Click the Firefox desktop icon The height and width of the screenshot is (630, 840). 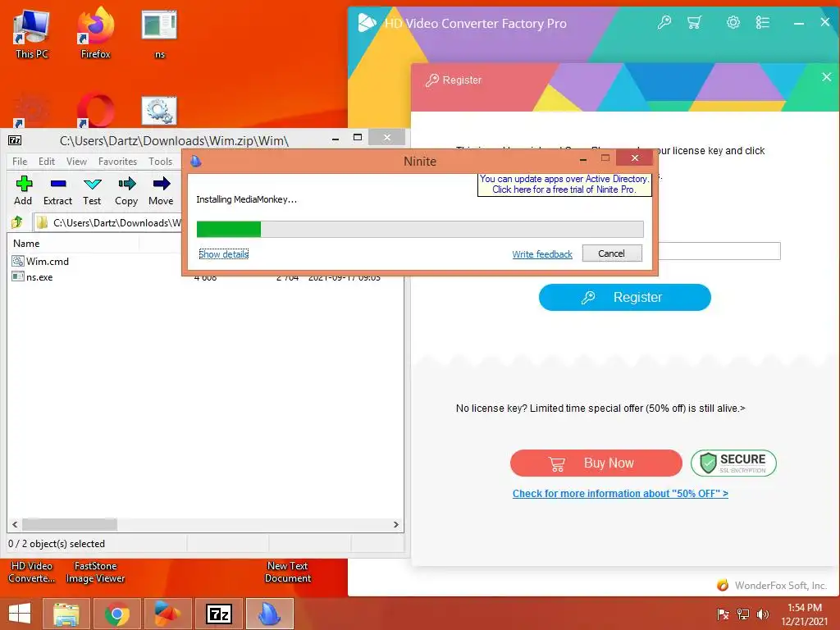(x=96, y=33)
